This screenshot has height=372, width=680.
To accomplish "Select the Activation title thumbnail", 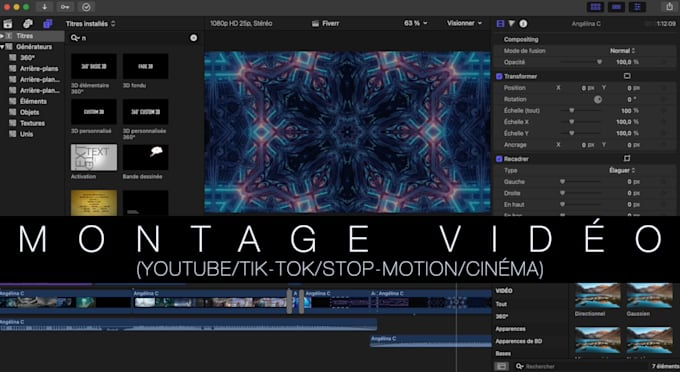I will tap(94, 157).
